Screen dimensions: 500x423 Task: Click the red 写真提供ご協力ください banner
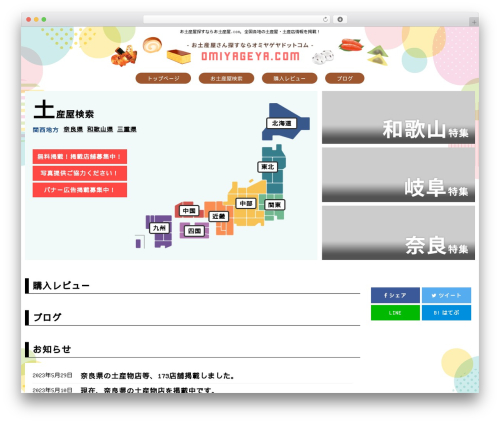80,173
